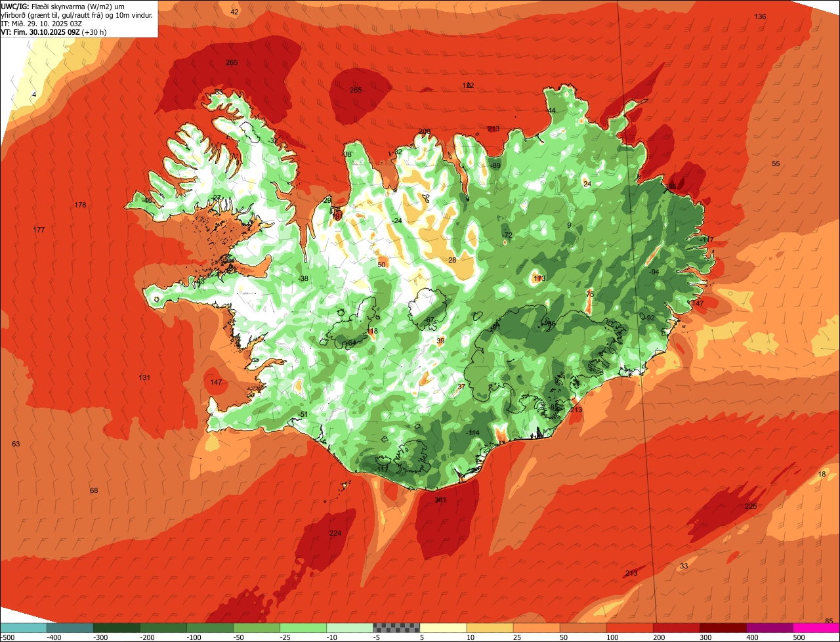
Task: Click the map value '18' near the right edge
Action: pyautogui.click(x=822, y=475)
